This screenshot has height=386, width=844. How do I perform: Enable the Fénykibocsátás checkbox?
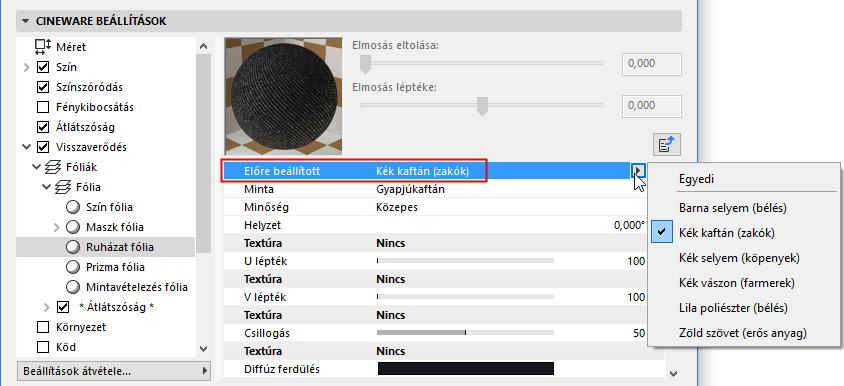pos(43,107)
